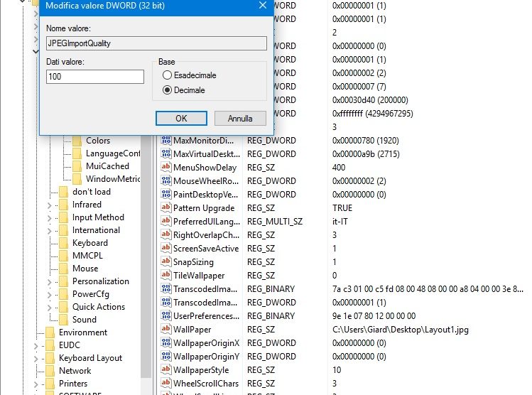Screen dimensions: 532x395
Task: Expand the Quick Actions key
Action: 50,308
